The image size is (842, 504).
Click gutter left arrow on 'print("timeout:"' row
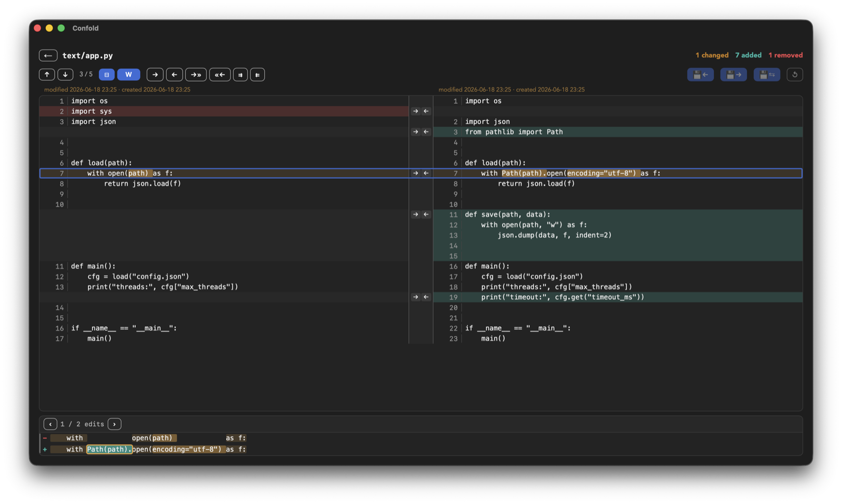click(426, 297)
